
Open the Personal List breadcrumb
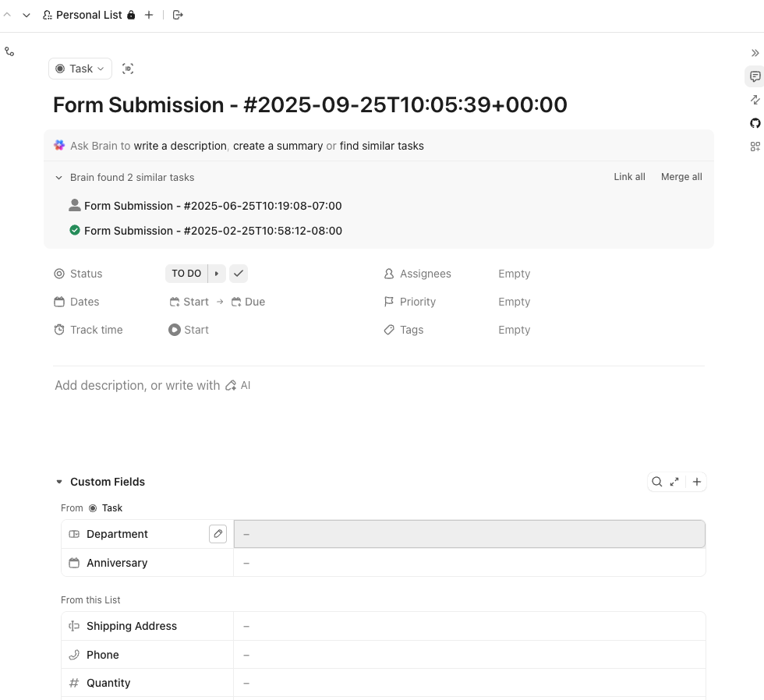coord(89,15)
